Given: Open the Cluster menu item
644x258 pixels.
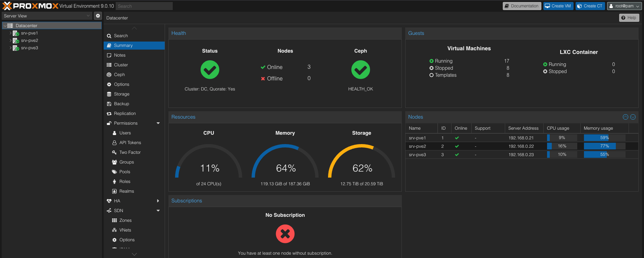Looking at the screenshot, I should click(121, 65).
